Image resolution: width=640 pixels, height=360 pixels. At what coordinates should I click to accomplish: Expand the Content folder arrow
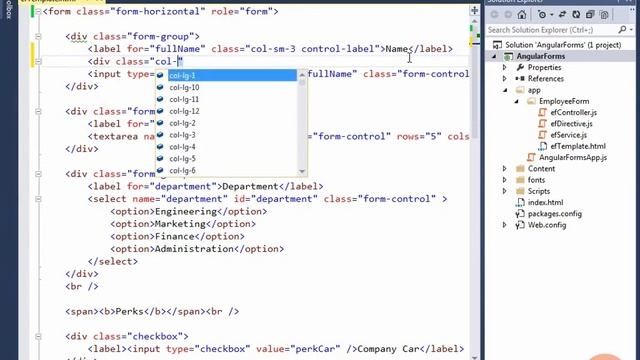[505, 169]
